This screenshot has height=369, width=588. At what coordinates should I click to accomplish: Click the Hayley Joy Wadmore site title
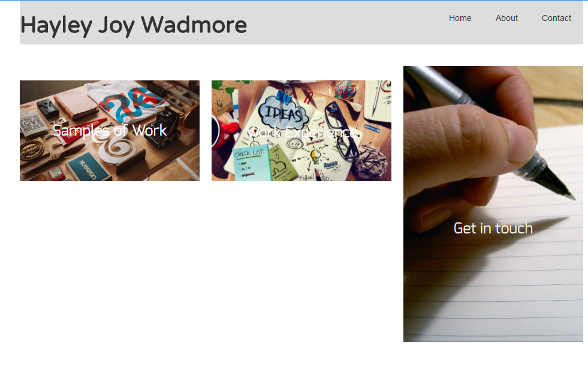click(134, 26)
